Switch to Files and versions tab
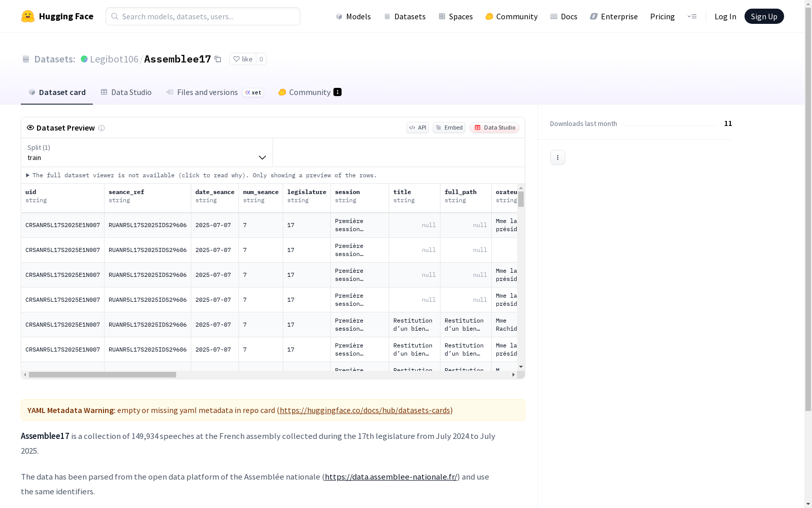This screenshot has height=508, width=812. click(x=215, y=92)
